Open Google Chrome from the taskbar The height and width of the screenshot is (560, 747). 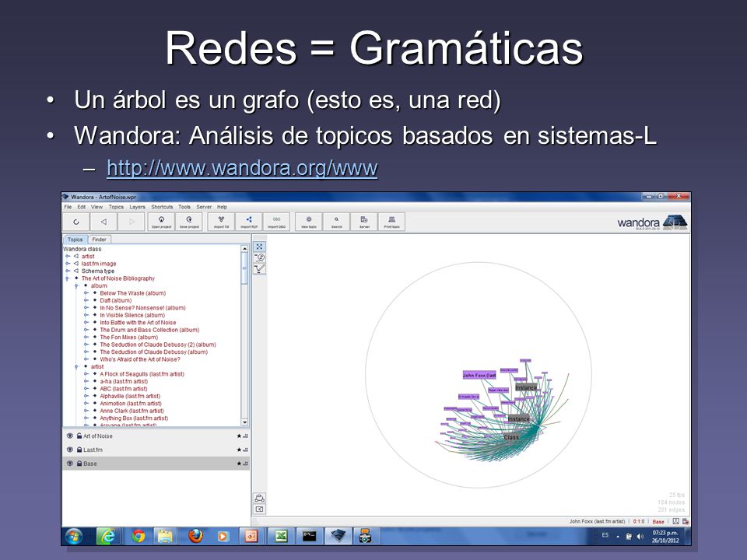click(x=139, y=537)
